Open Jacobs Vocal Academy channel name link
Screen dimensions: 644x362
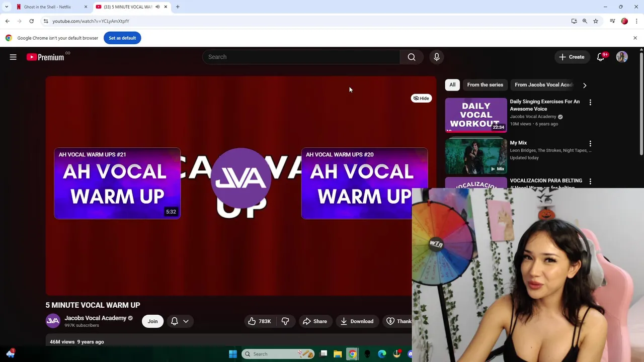point(95,318)
